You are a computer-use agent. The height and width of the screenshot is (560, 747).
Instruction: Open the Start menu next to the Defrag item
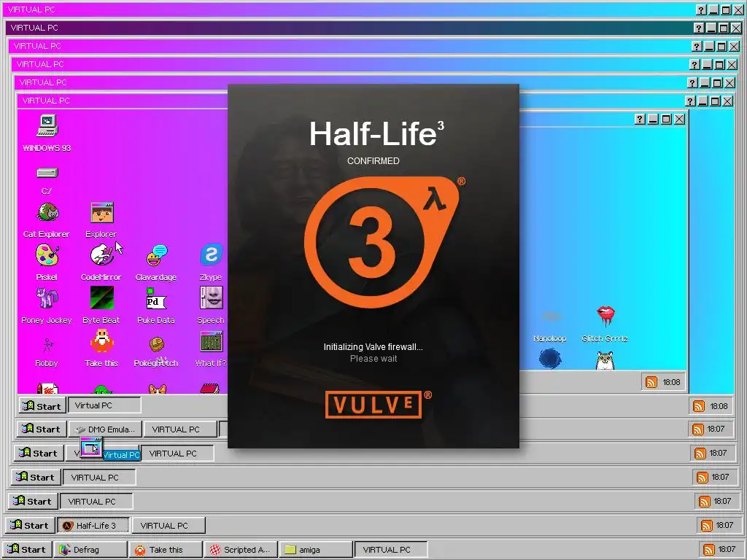[x=27, y=550]
